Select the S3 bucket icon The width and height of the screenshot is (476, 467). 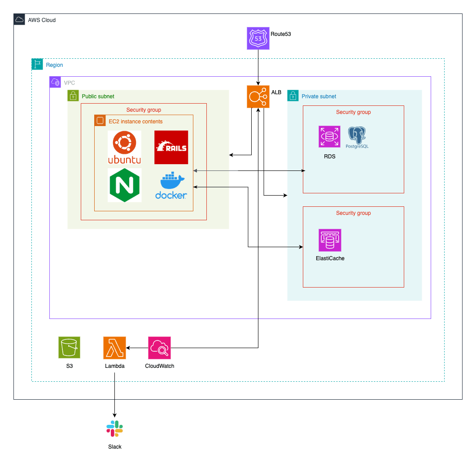coord(69,348)
